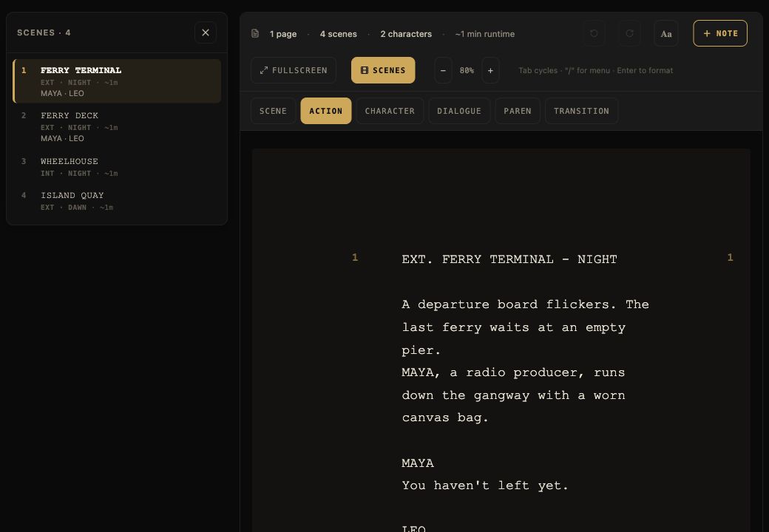The image size is (769, 532).
Task: Decrease zoom with minus button
Action: [443, 70]
